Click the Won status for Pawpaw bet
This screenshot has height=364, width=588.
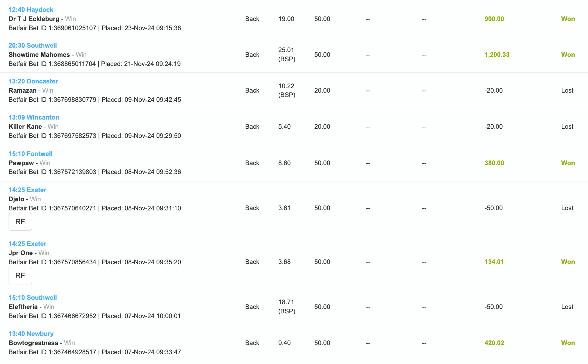(568, 163)
